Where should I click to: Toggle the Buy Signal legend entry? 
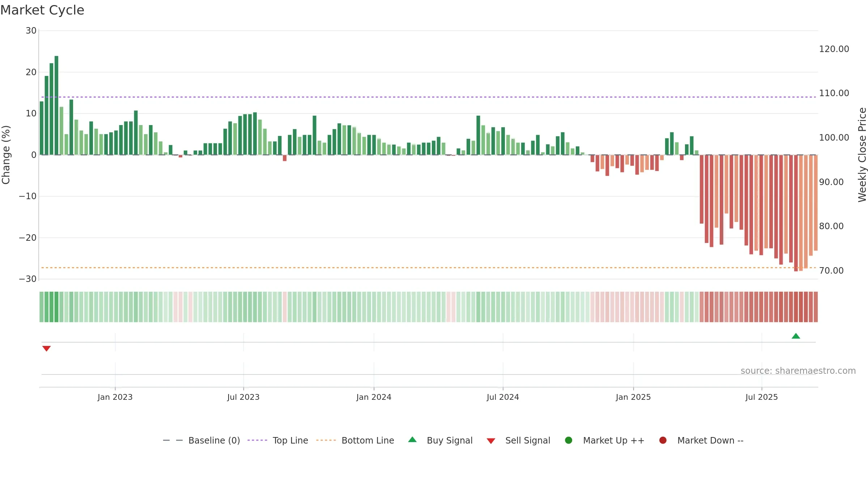click(x=440, y=440)
